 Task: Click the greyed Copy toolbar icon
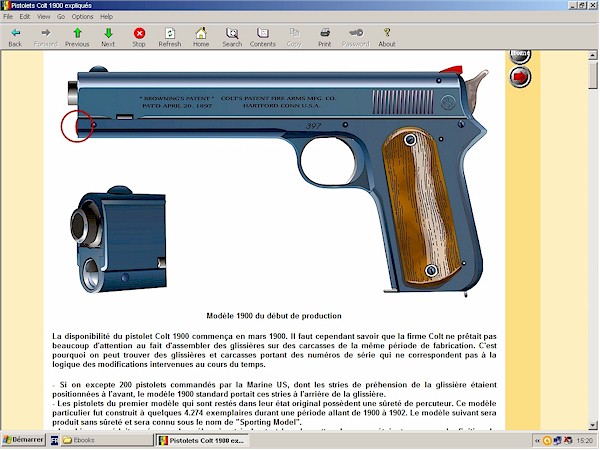click(x=294, y=33)
